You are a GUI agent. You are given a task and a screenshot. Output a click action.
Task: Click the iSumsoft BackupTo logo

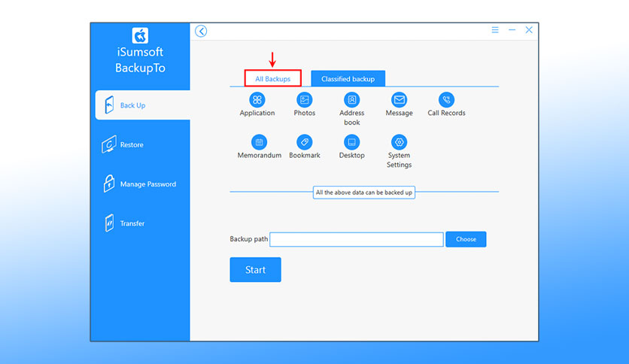[x=140, y=35]
